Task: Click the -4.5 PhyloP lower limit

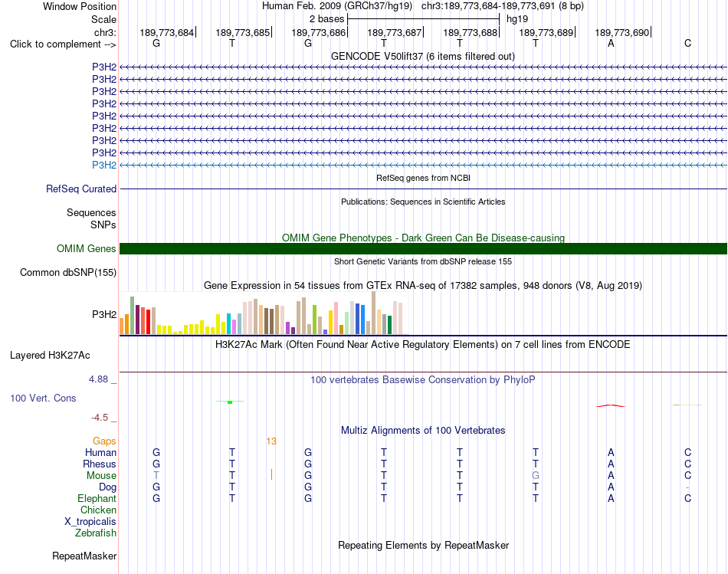Action: (100, 418)
